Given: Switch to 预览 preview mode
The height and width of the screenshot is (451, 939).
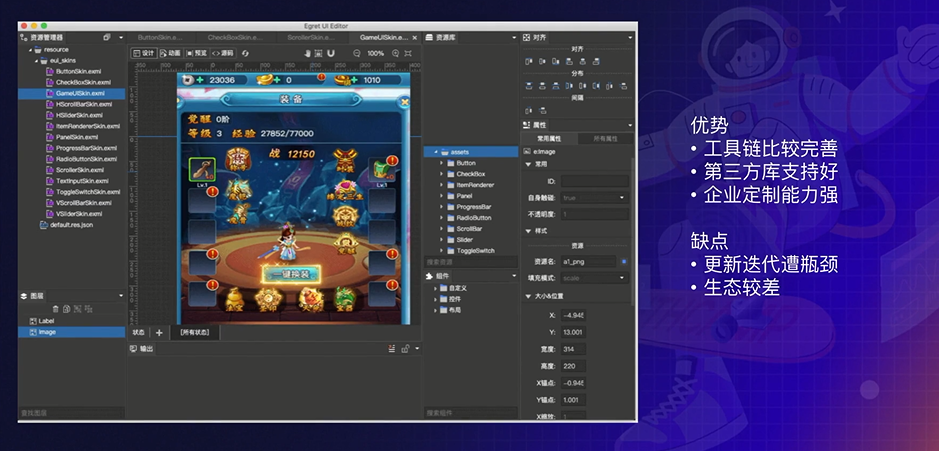Looking at the screenshot, I should 196,53.
